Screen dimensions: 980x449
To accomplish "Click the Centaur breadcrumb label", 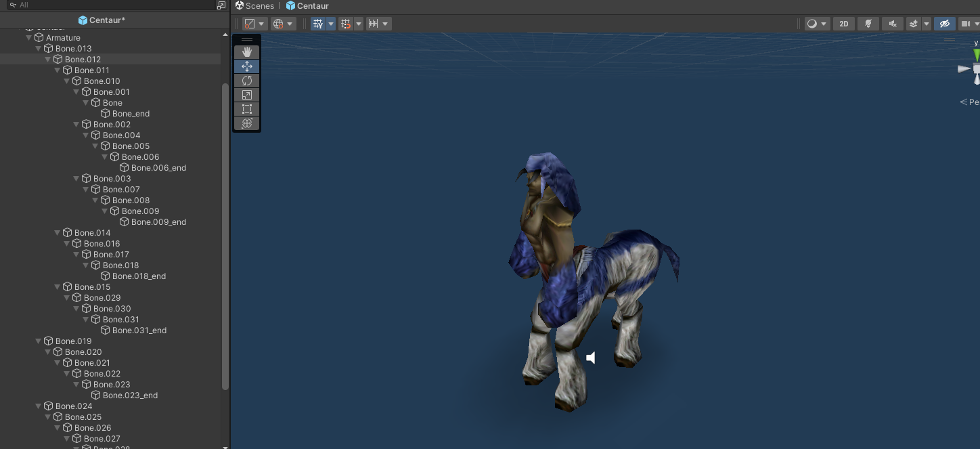I will (x=313, y=5).
